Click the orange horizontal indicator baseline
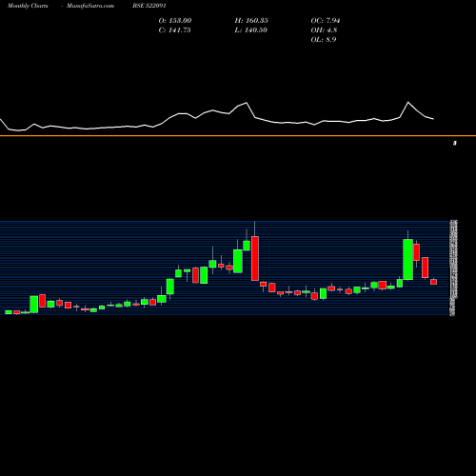 pos(238,136)
